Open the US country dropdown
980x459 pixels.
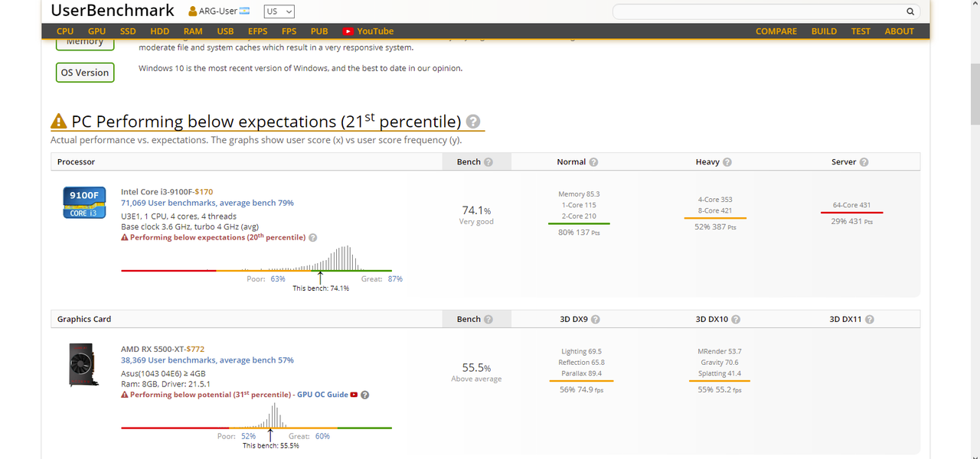(279, 11)
